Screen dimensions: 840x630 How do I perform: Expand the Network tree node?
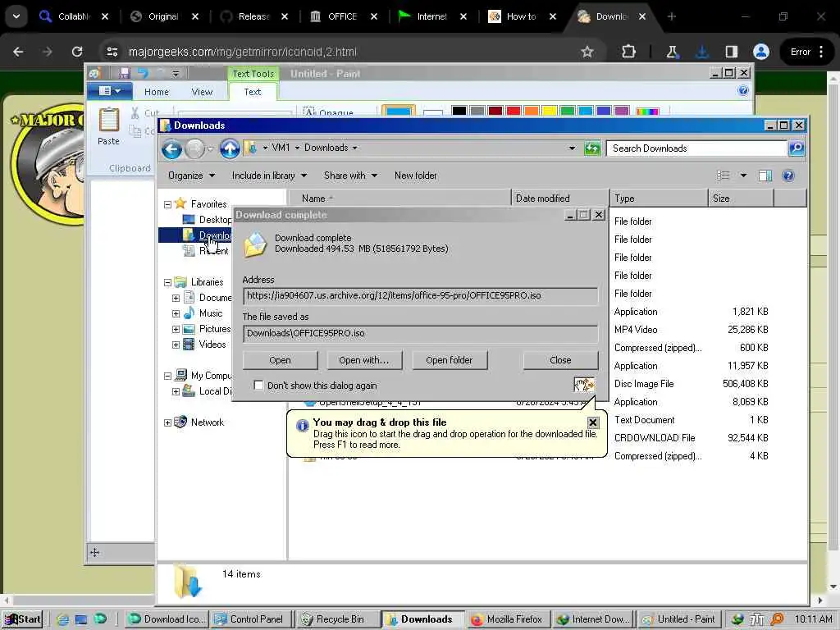coord(167,422)
